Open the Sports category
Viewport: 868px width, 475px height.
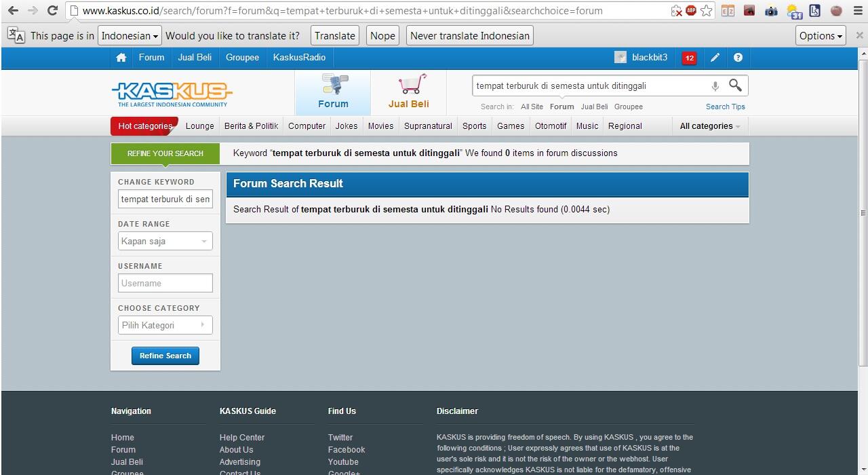[x=475, y=126]
